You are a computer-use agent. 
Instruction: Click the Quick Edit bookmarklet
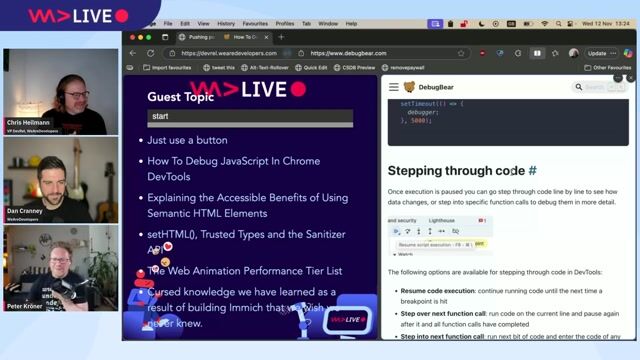[x=311, y=68]
